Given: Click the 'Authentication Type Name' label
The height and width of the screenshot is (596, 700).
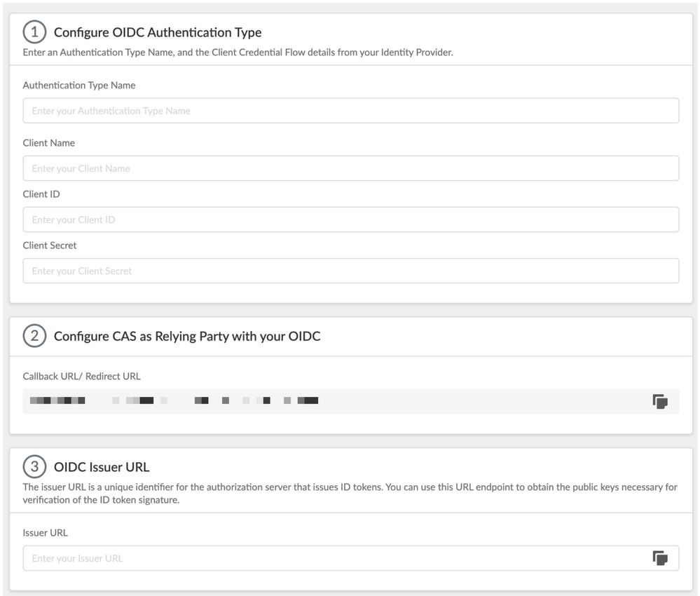Looking at the screenshot, I should (x=79, y=86).
